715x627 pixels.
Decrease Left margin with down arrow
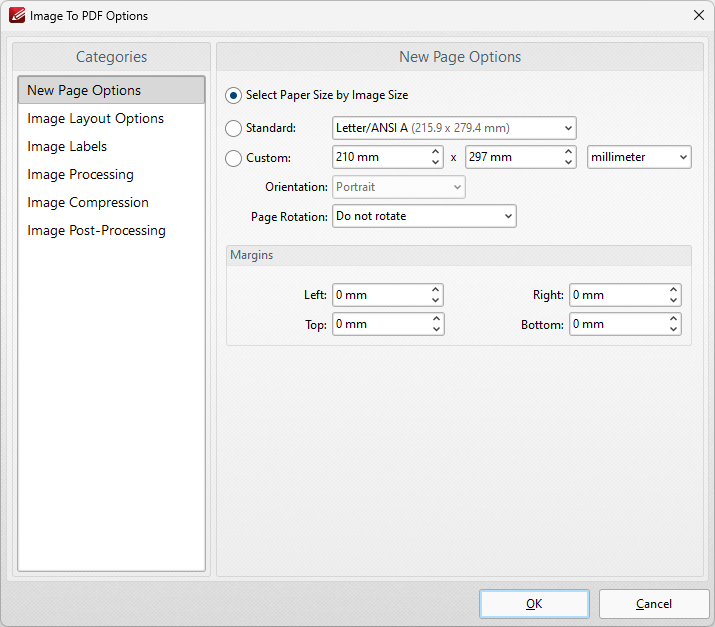[x=435, y=301]
